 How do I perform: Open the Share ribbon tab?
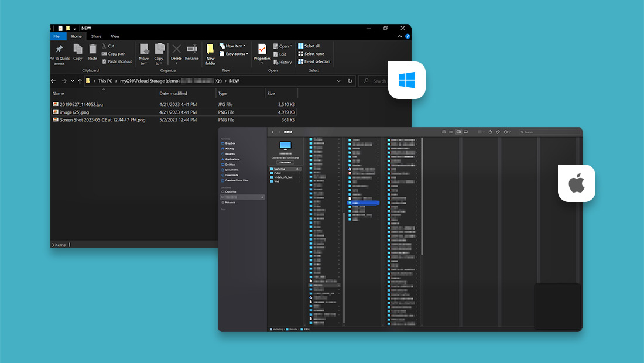pyautogui.click(x=96, y=37)
